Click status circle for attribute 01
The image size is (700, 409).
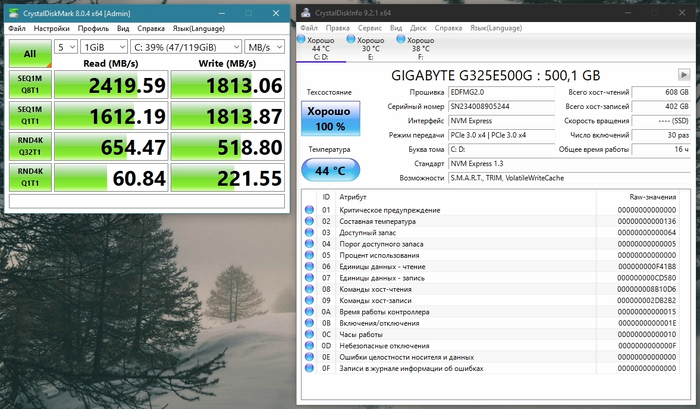tap(309, 210)
